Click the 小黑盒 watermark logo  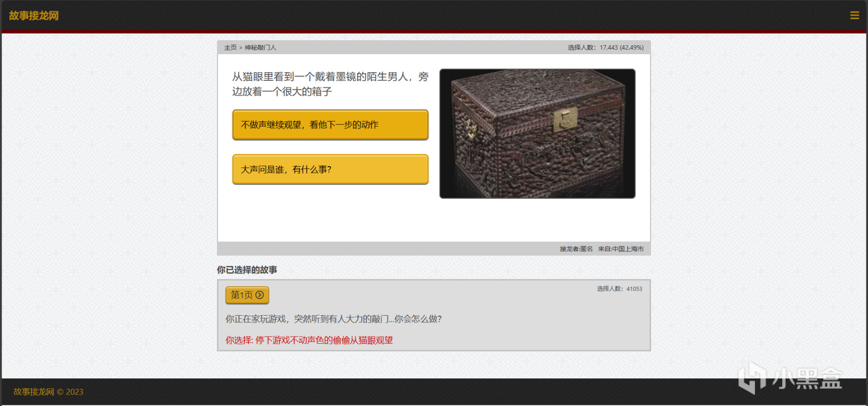click(x=790, y=378)
